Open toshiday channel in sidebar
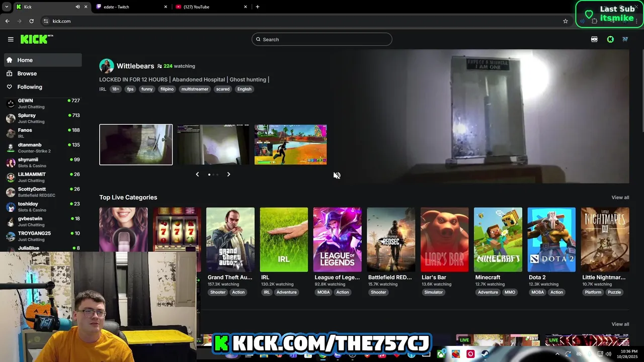 43,207
